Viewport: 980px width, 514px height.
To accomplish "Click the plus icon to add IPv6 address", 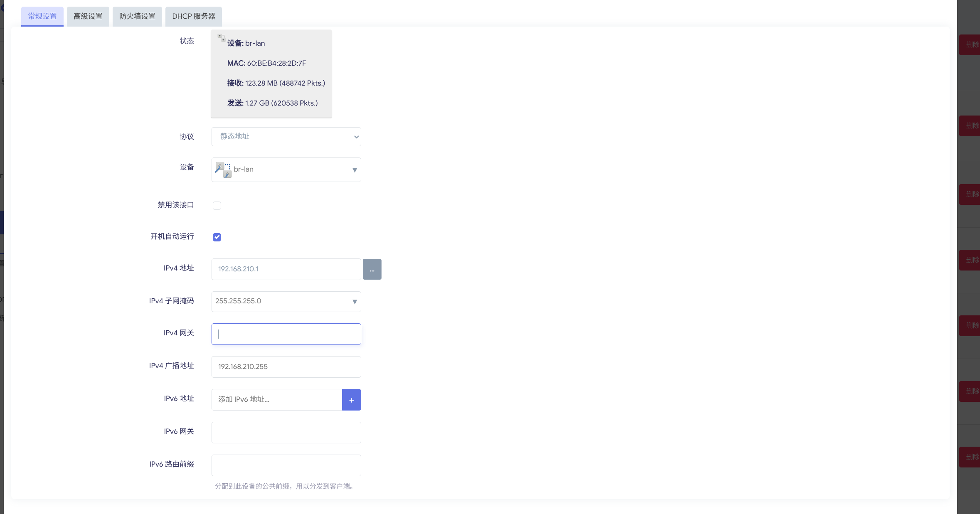I will 351,400.
